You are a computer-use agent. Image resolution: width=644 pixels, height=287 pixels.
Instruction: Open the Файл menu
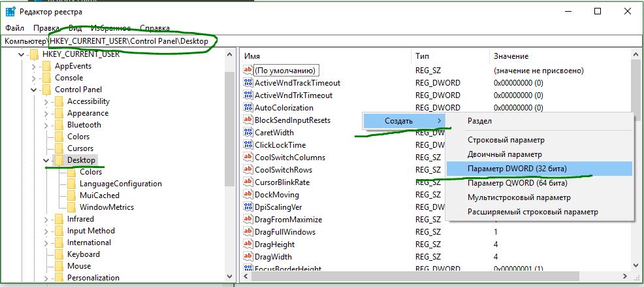[15, 28]
